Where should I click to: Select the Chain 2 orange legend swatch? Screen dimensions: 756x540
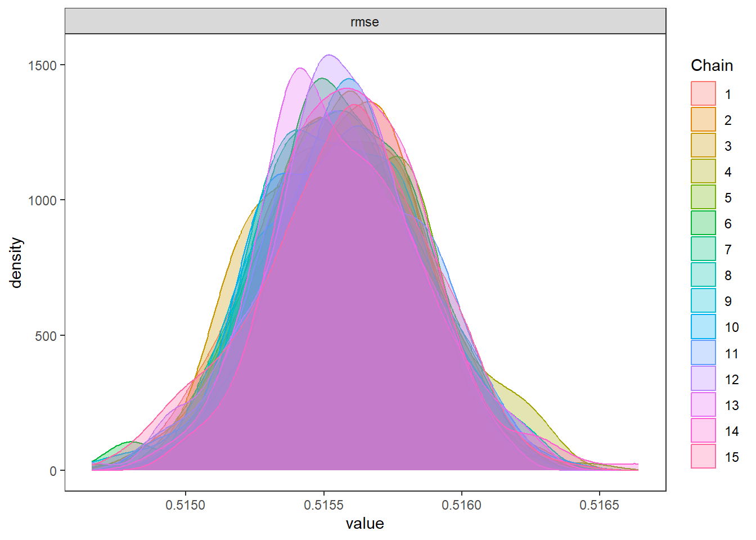(703, 119)
